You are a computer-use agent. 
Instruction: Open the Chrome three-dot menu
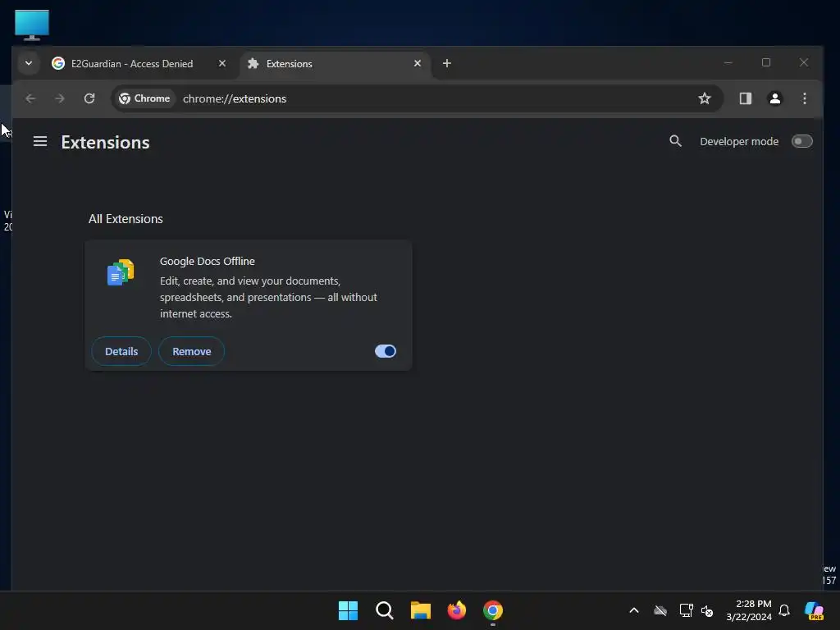tap(805, 98)
